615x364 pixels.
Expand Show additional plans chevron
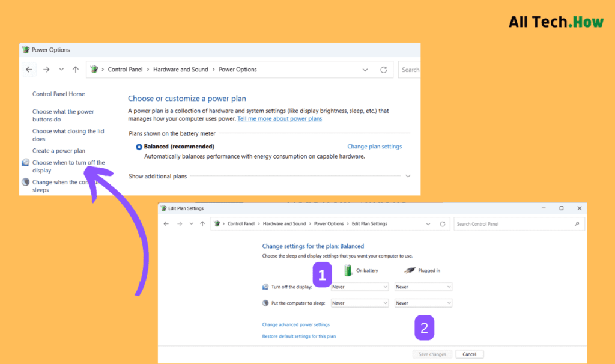(408, 176)
